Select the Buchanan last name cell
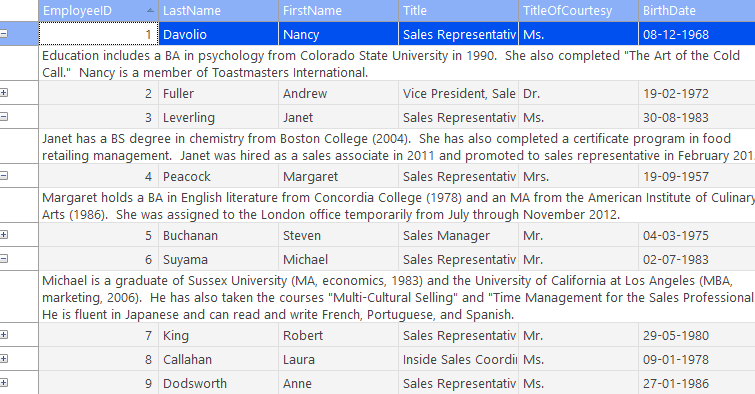Screen dimensions: 755x394 click(x=219, y=236)
